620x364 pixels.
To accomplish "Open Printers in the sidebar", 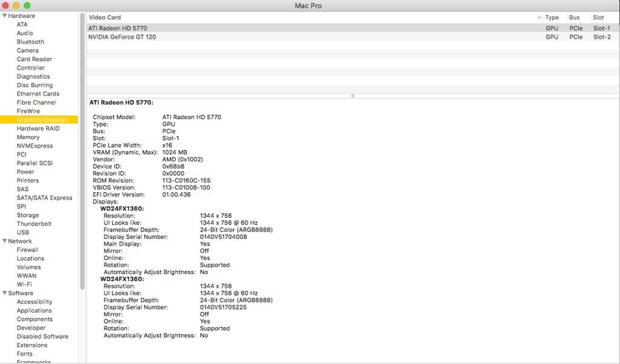I will [x=28, y=181].
